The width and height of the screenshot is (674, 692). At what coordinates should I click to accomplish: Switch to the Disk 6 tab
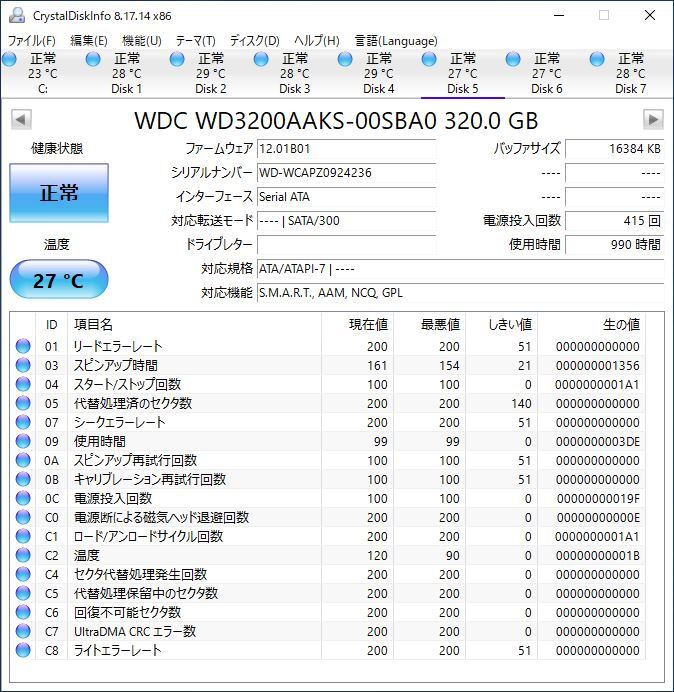coord(546,73)
